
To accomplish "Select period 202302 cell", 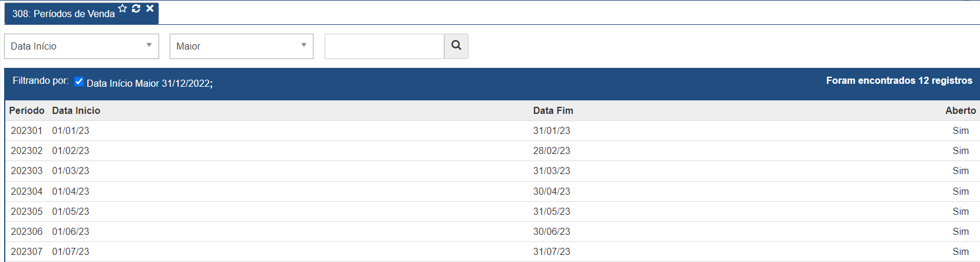I will (27, 150).
